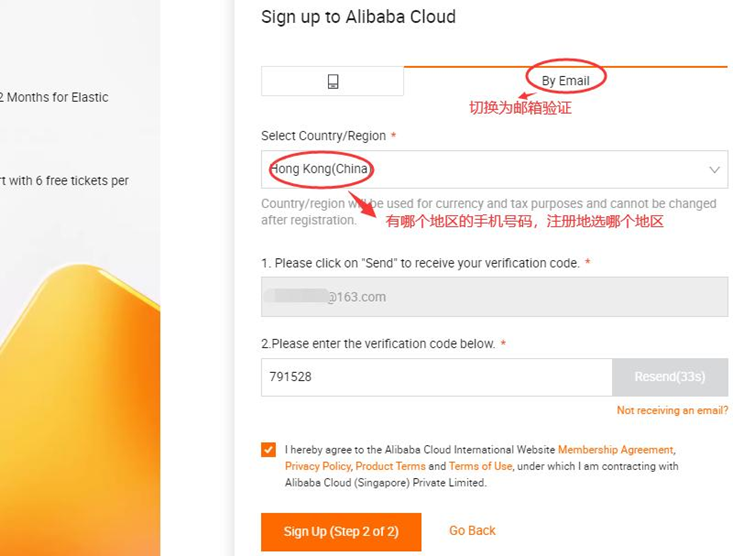
Task: Click the "Sign up to Alibaba Cloud" heading
Action: 358,17
